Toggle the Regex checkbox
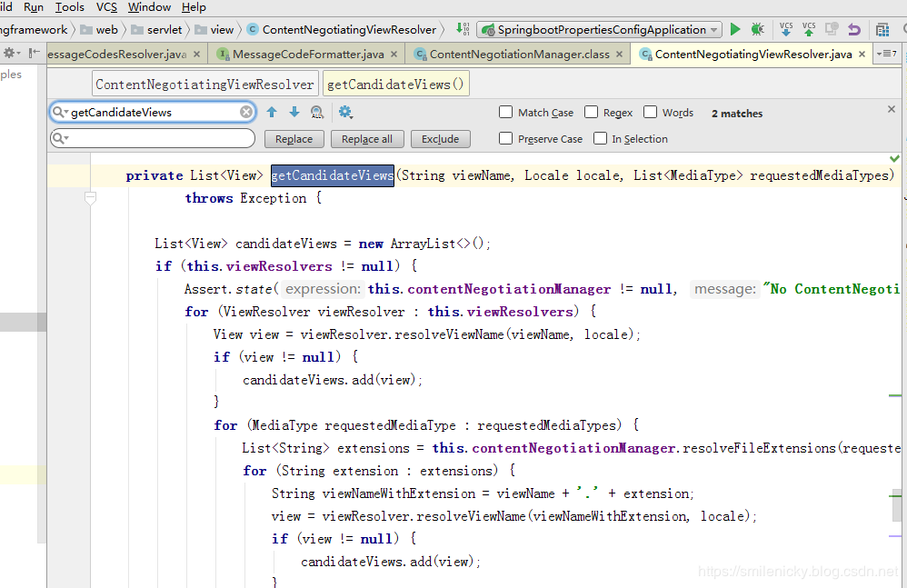The width and height of the screenshot is (907, 588). pos(592,112)
